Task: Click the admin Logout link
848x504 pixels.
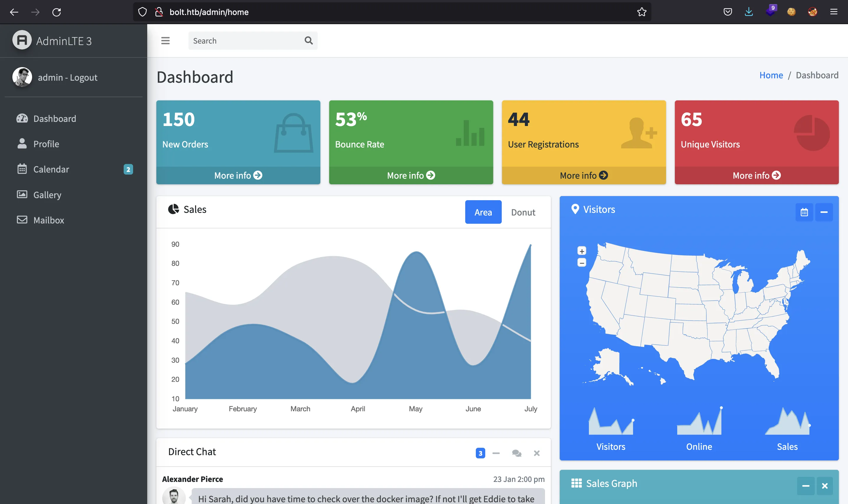Action: (x=68, y=77)
